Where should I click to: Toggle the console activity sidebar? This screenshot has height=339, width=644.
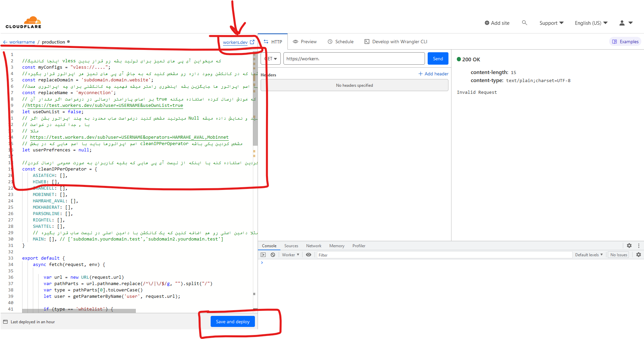point(263,255)
